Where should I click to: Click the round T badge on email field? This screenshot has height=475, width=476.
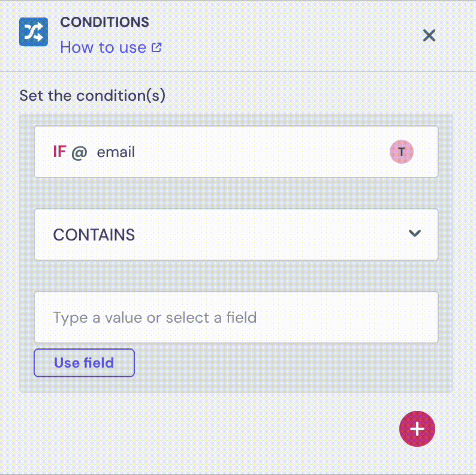(x=402, y=152)
